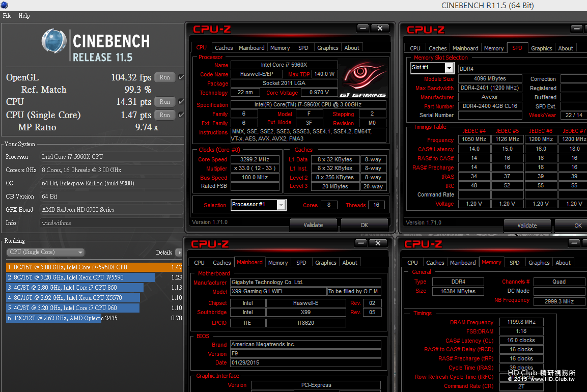Open Mainboard tab in top-left CPU-Z window

point(251,48)
